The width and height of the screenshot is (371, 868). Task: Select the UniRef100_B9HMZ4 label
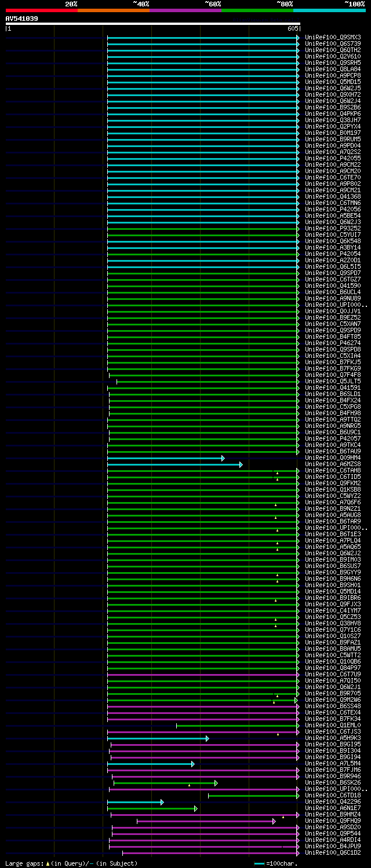(x=333, y=815)
